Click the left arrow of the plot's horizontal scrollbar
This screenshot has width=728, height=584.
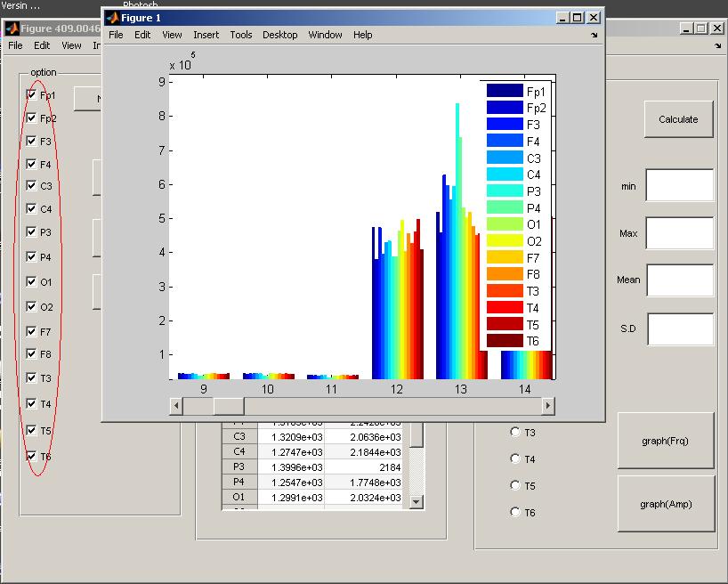pyautogui.click(x=176, y=406)
